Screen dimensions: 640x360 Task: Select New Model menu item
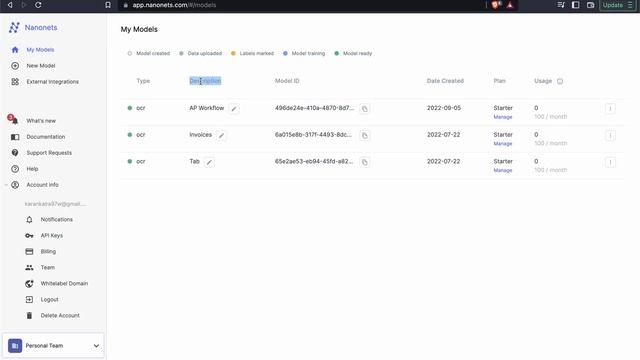pos(41,66)
